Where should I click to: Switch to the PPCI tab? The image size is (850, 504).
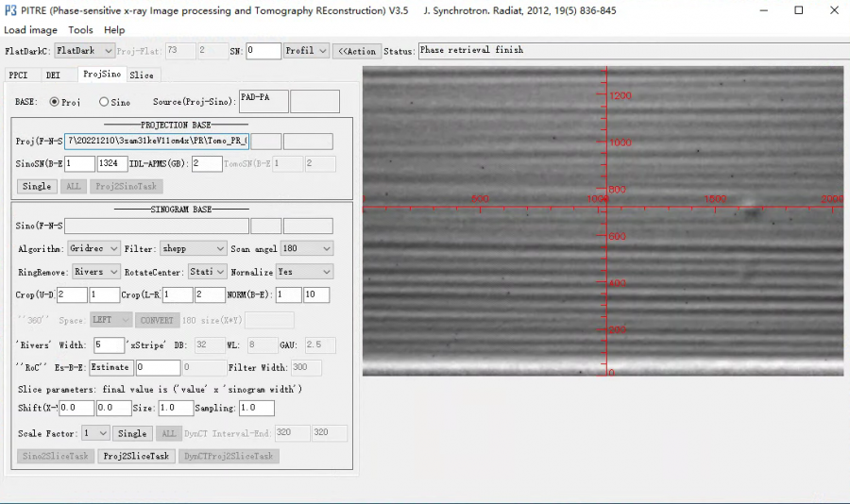click(x=19, y=75)
